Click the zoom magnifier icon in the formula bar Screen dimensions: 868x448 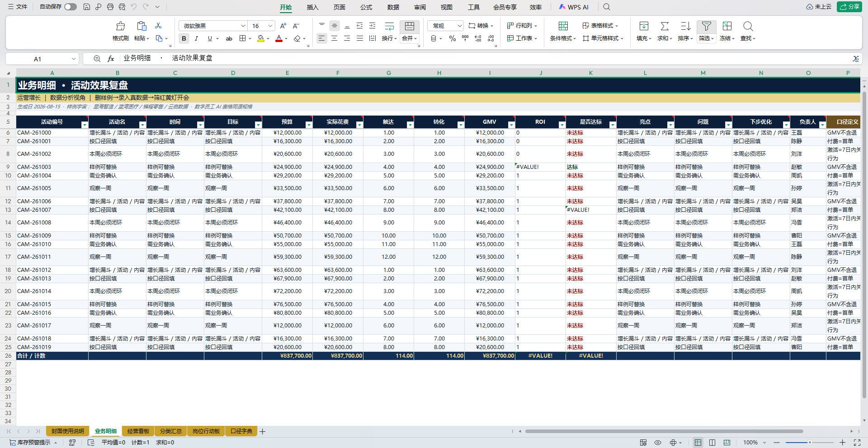97,59
